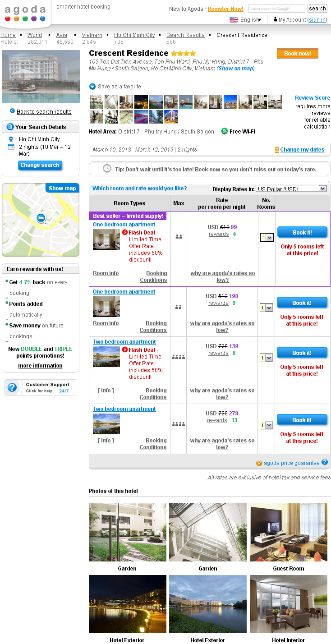Click the Flash Deal icon for Two bedroom apartment
This screenshot has width=331, height=644.
(125, 350)
